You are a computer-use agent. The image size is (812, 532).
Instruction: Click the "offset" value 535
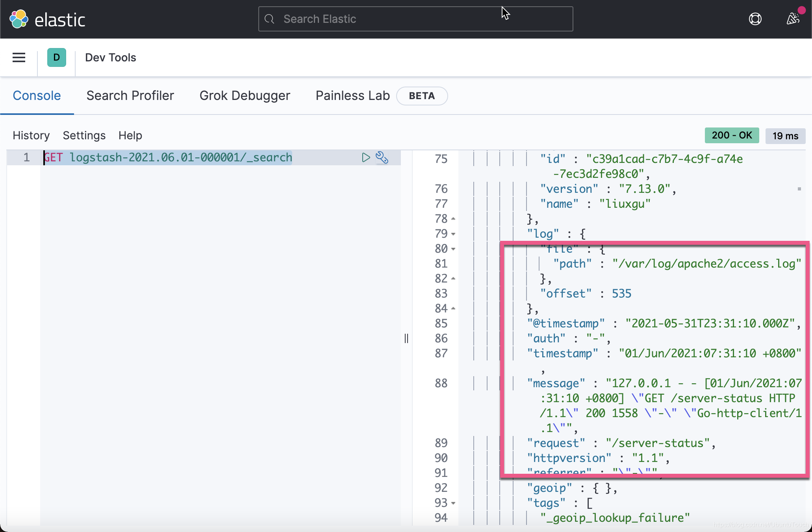point(621,294)
